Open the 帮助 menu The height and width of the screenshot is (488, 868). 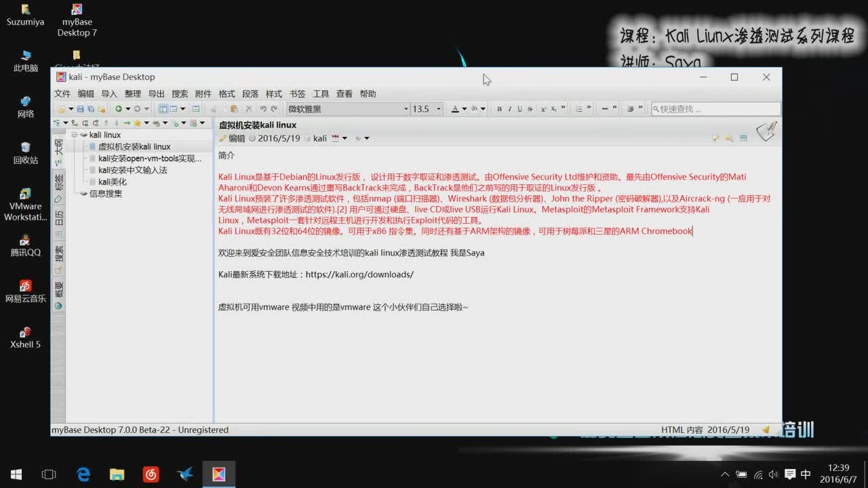[x=368, y=94]
